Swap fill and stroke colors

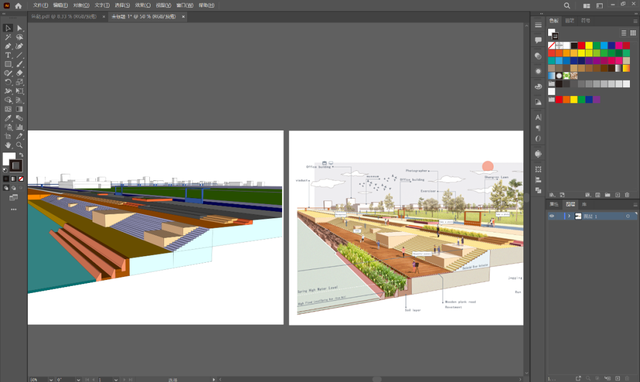(x=21, y=155)
